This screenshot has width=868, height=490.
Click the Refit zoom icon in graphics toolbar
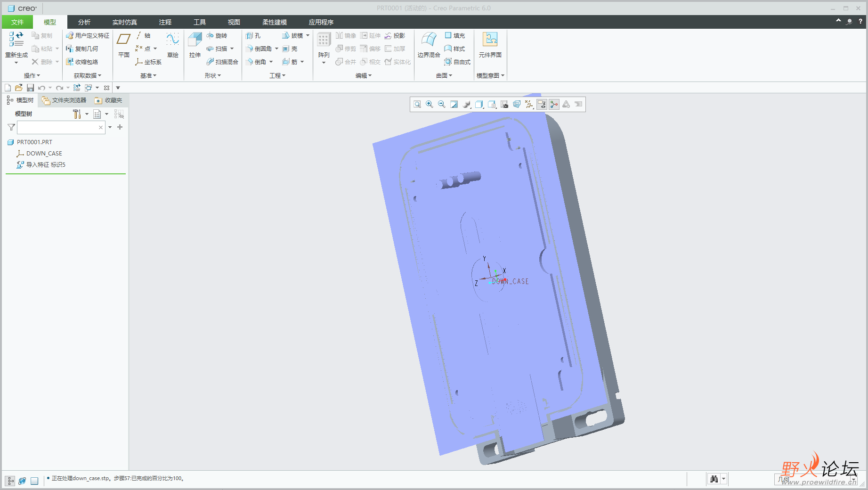[417, 105]
